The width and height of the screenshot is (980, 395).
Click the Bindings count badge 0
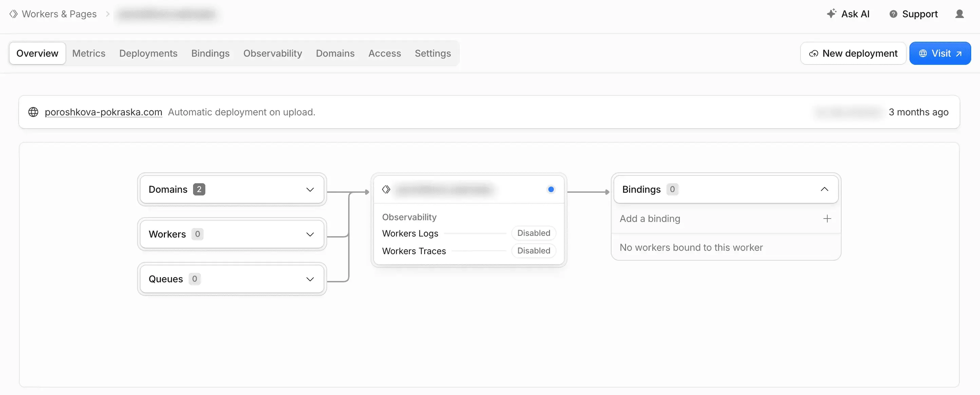tap(672, 189)
